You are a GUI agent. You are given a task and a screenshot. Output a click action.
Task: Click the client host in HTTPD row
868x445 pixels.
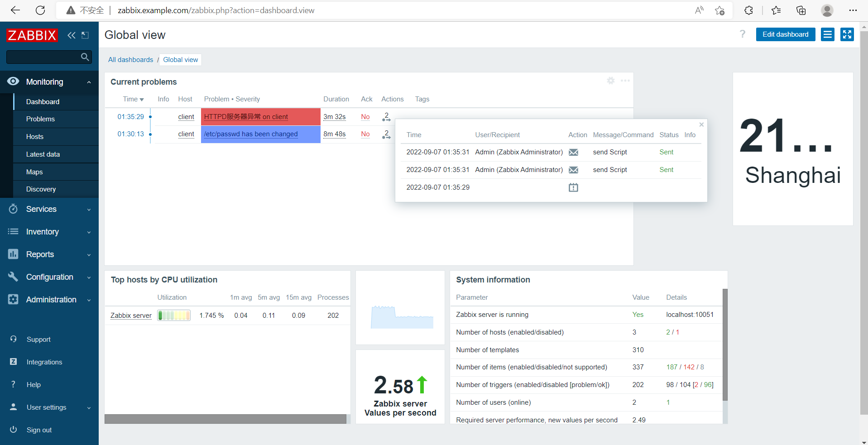pyautogui.click(x=186, y=117)
